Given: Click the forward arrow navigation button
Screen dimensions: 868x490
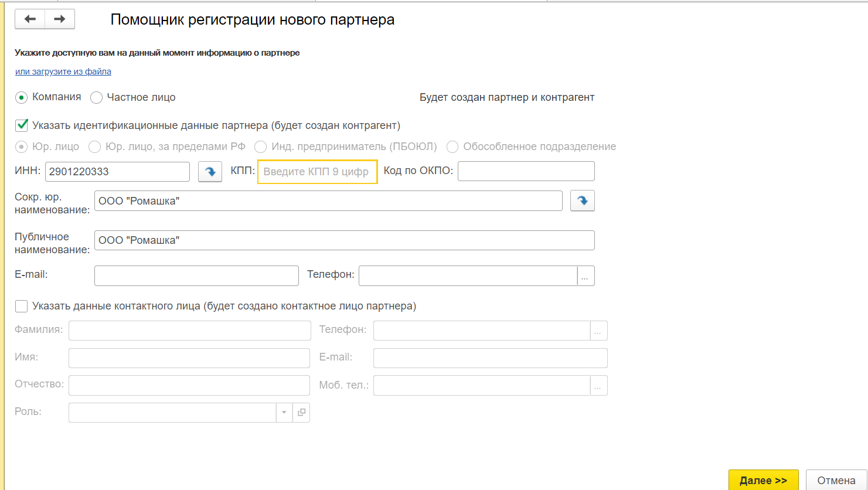Looking at the screenshot, I should click(x=60, y=19).
